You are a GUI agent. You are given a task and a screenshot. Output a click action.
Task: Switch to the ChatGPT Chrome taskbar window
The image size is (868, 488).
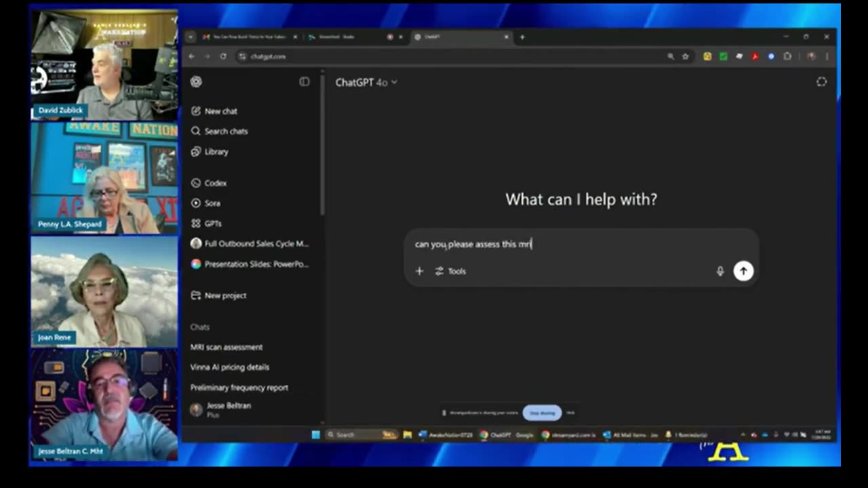[x=507, y=434]
